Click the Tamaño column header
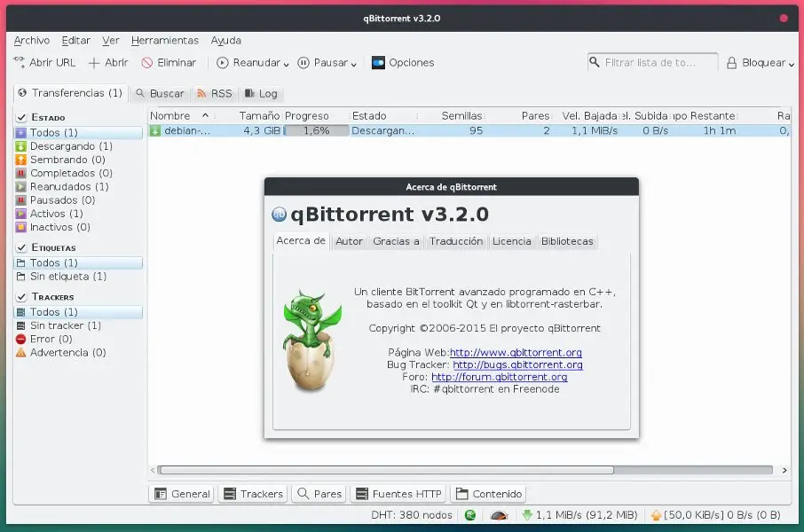Image resolution: width=804 pixels, height=532 pixels. tap(259, 116)
